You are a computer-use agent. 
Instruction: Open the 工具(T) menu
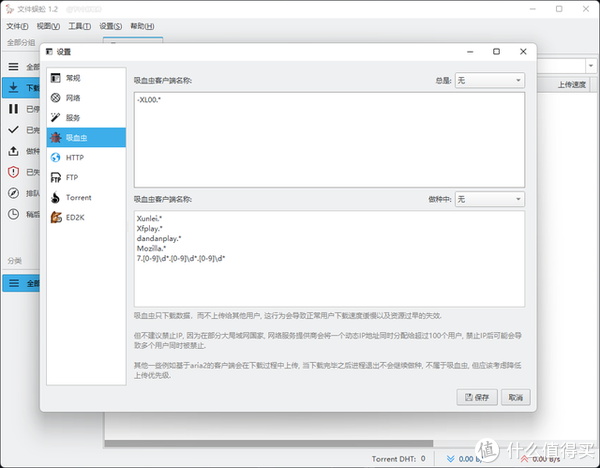tap(80, 26)
